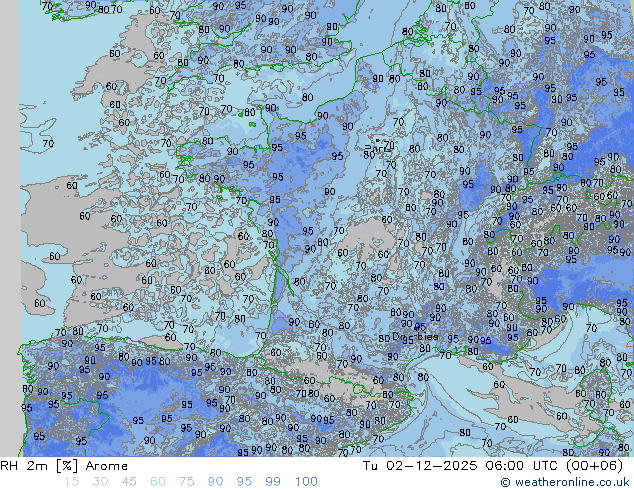The width and height of the screenshot is (634, 490).
Task: Click legend value 99 below the map
Action: click(273, 482)
